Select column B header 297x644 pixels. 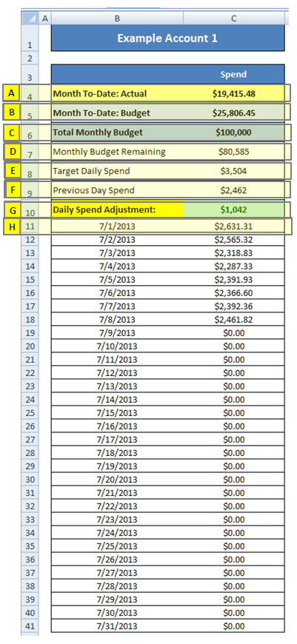coord(118,18)
